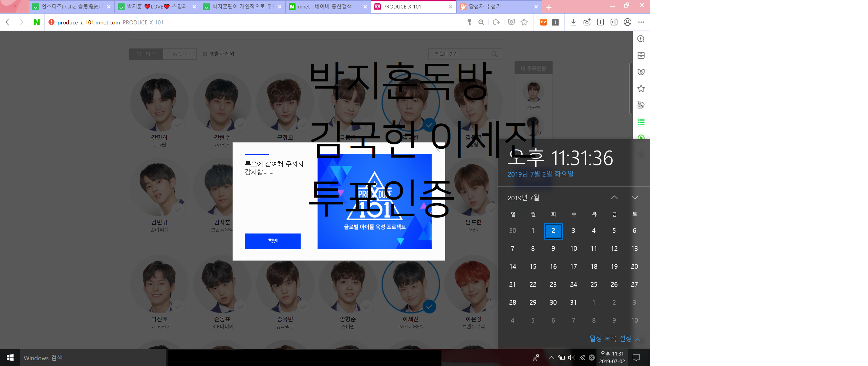The image size is (868, 366).
Task: Click the Windows Start button
Action: coord(10,358)
